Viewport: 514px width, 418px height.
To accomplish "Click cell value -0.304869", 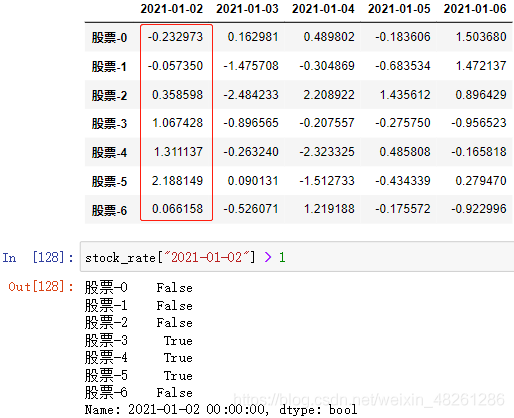I will click(x=327, y=66).
